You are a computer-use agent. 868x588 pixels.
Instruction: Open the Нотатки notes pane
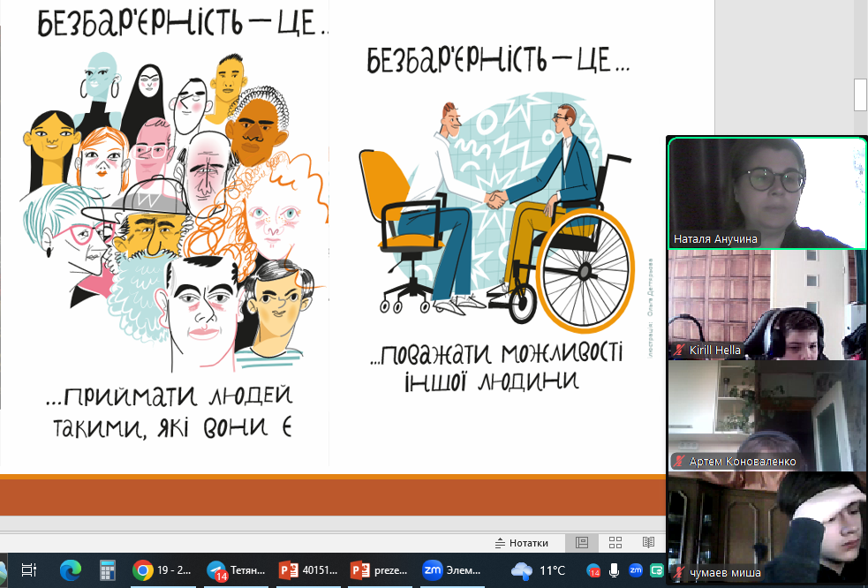tap(522, 543)
